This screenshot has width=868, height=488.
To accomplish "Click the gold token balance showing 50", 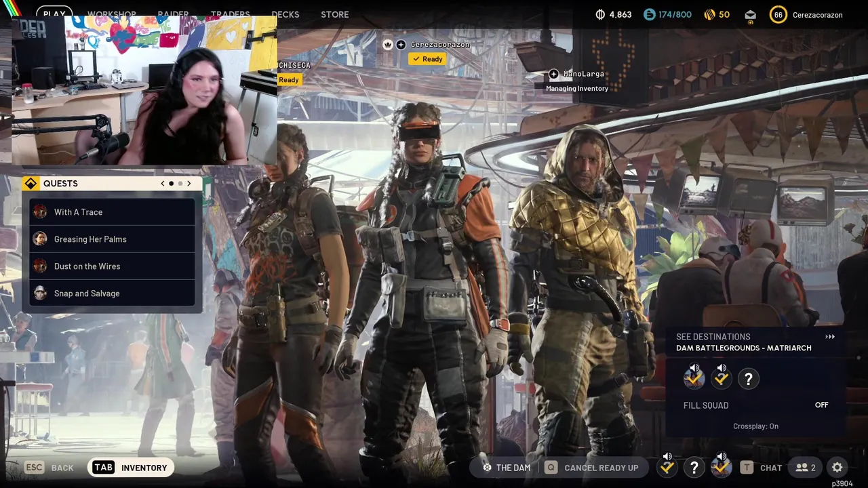I will click(x=717, y=14).
